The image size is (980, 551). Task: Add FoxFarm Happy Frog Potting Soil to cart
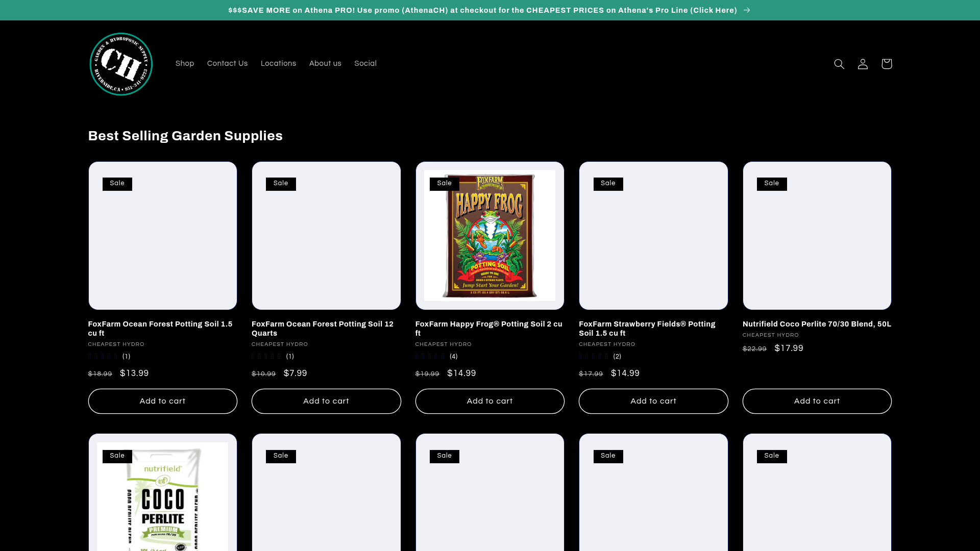pyautogui.click(x=490, y=402)
